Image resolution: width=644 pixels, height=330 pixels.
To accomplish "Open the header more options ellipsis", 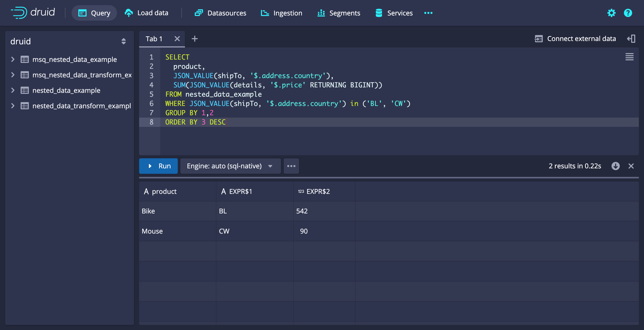I will (x=428, y=13).
